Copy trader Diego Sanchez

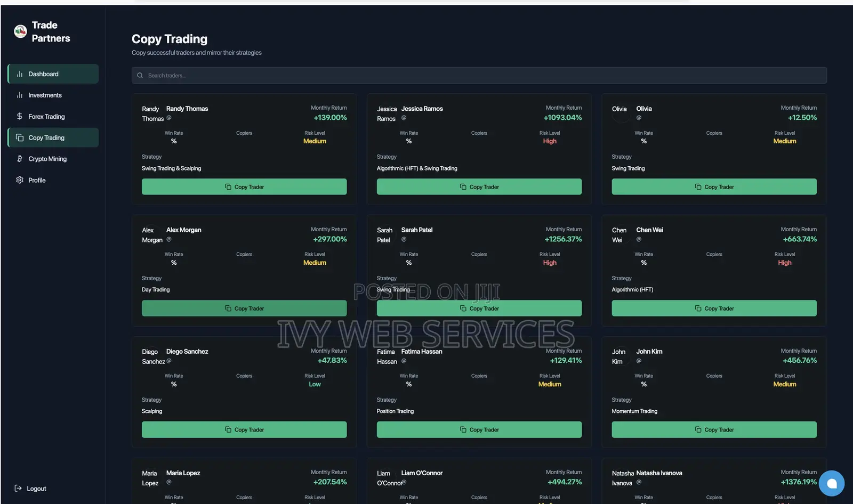coord(244,430)
